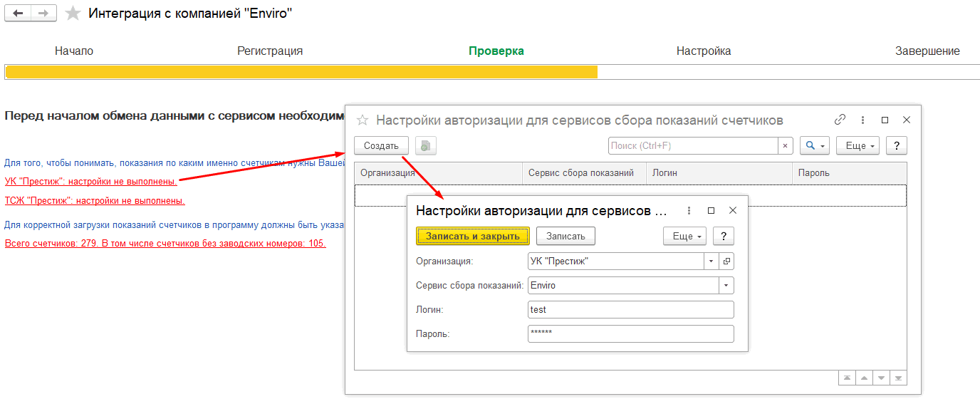Open help in the list window
980x404 pixels.
tap(896, 145)
